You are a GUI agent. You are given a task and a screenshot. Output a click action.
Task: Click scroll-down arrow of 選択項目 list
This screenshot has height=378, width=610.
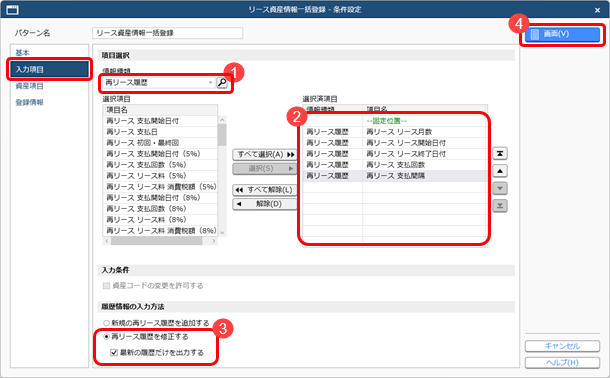tap(222, 233)
